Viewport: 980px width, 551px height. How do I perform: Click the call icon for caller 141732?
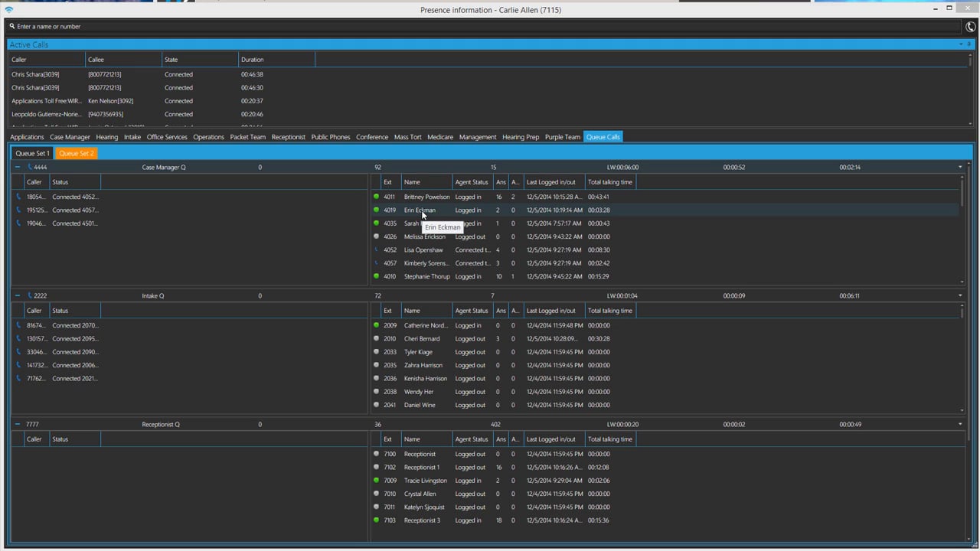coord(19,365)
